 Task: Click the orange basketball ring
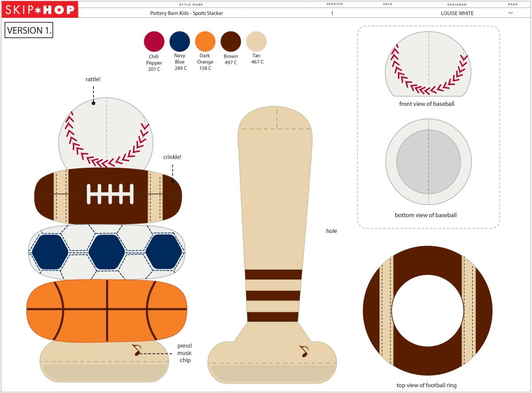click(x=107, y=310)
